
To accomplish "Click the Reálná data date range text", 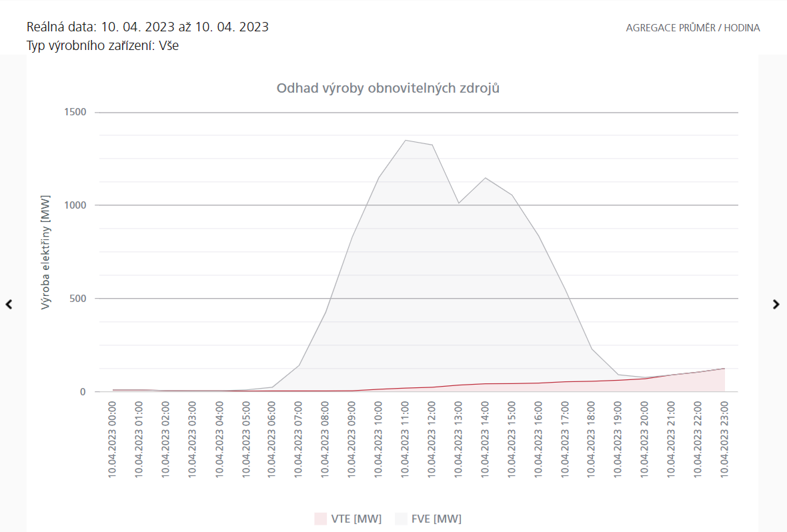I will pos(147,27).
